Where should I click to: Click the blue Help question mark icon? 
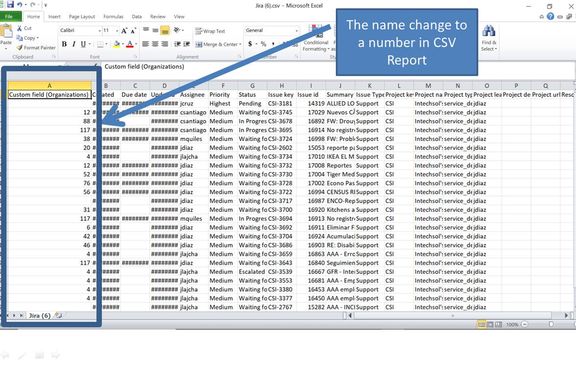[550, 17]
